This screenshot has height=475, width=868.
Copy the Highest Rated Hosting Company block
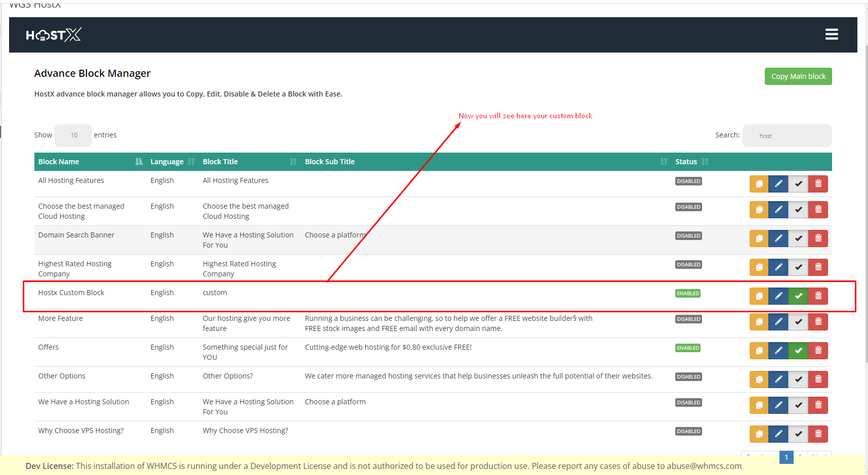coord(759,267)
